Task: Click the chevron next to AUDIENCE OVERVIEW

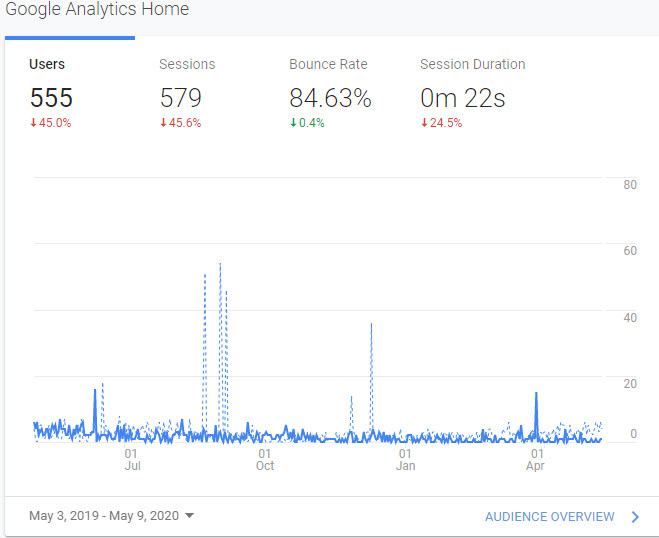Action: pyautogui.click(x=635, y=517)
